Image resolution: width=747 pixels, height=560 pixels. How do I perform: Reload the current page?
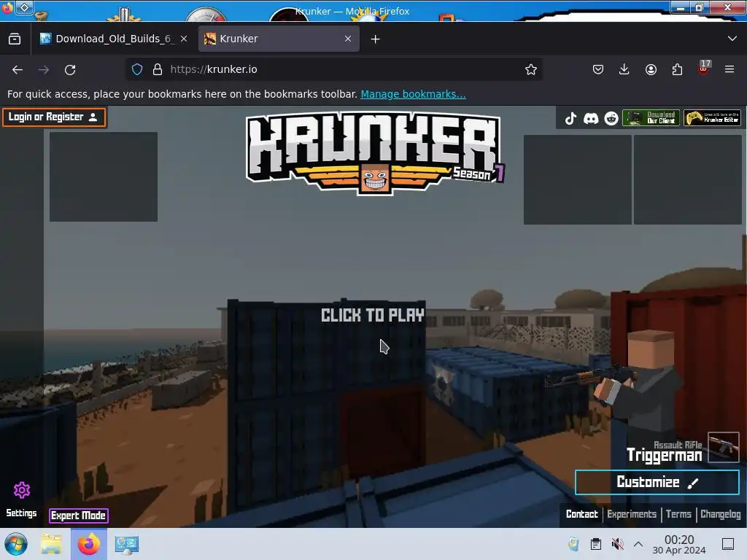[70, 69]
